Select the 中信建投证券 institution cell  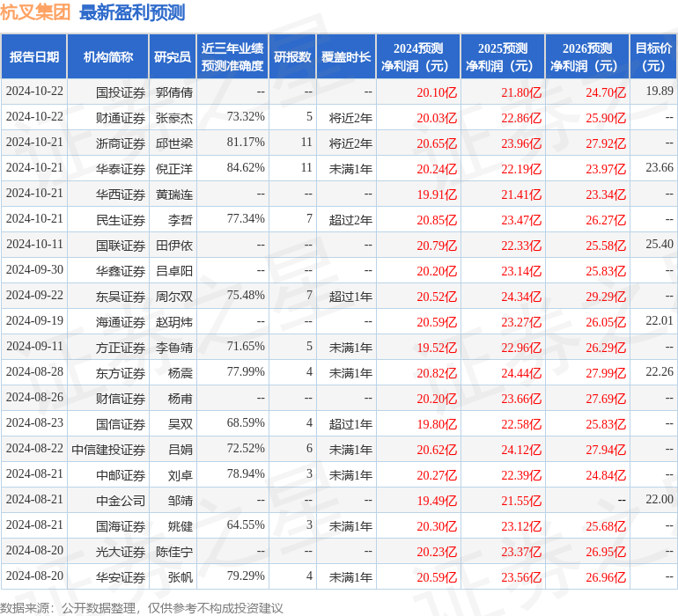pos(108,449)
